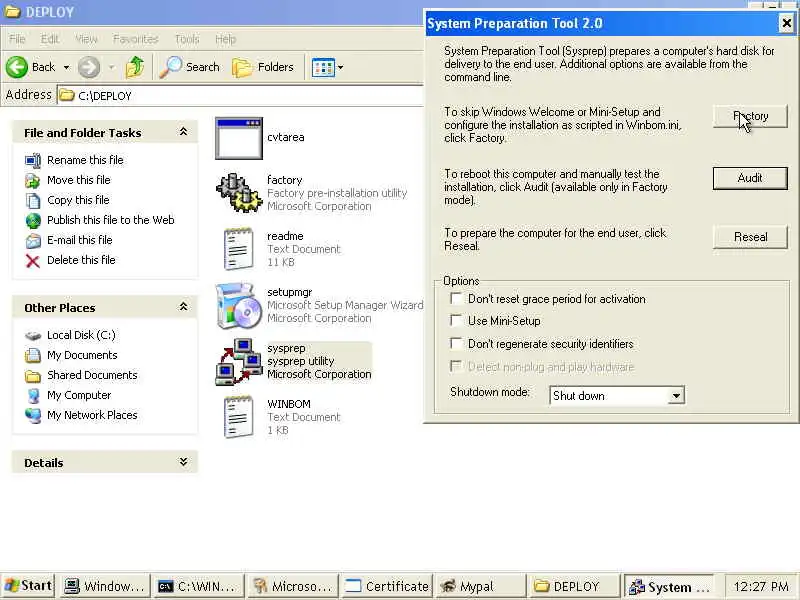Click the E-mail this file envelope icon
Image resolution: width=800 pixels, height=600 pixels.
point(33,240)
